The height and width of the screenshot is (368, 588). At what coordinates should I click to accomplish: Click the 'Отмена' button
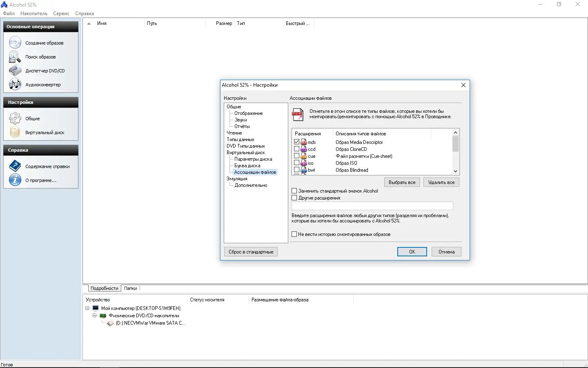pyautogui.click(x=446, y=252)
